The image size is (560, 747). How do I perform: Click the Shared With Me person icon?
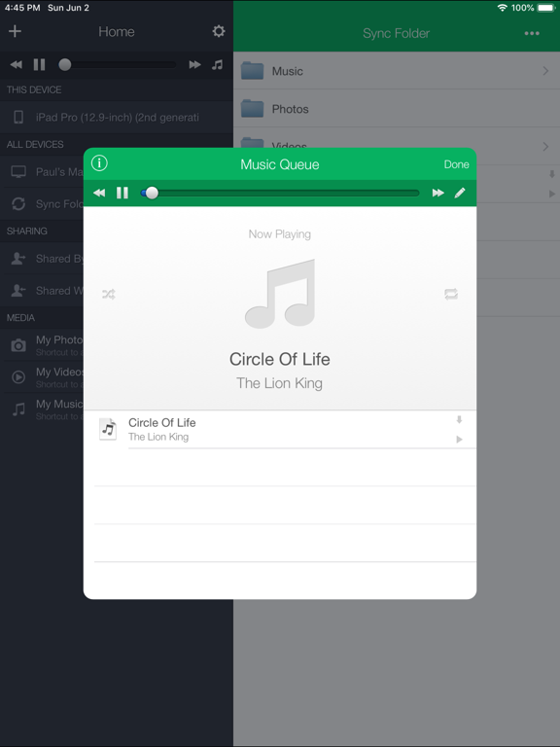point(18,291)
